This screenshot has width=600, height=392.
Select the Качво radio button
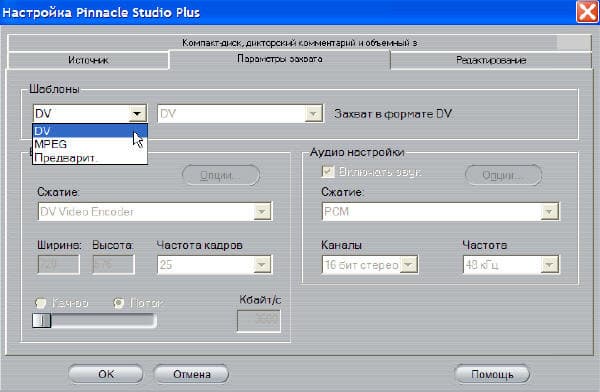[41, 303]
